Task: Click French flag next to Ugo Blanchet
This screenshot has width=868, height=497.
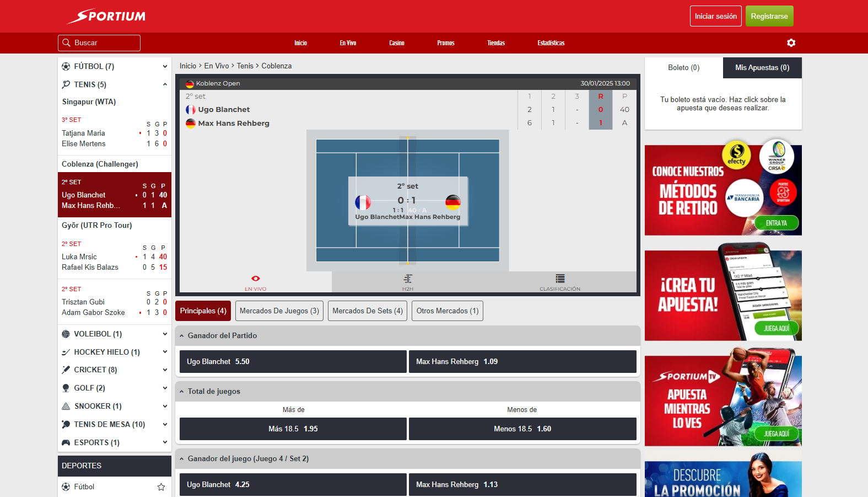Action: tap(191, 110)
